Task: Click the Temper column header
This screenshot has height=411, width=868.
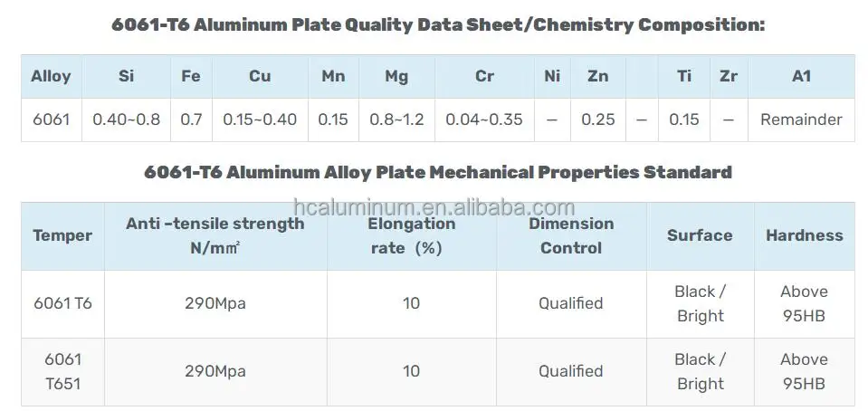Action: (62, 235)
